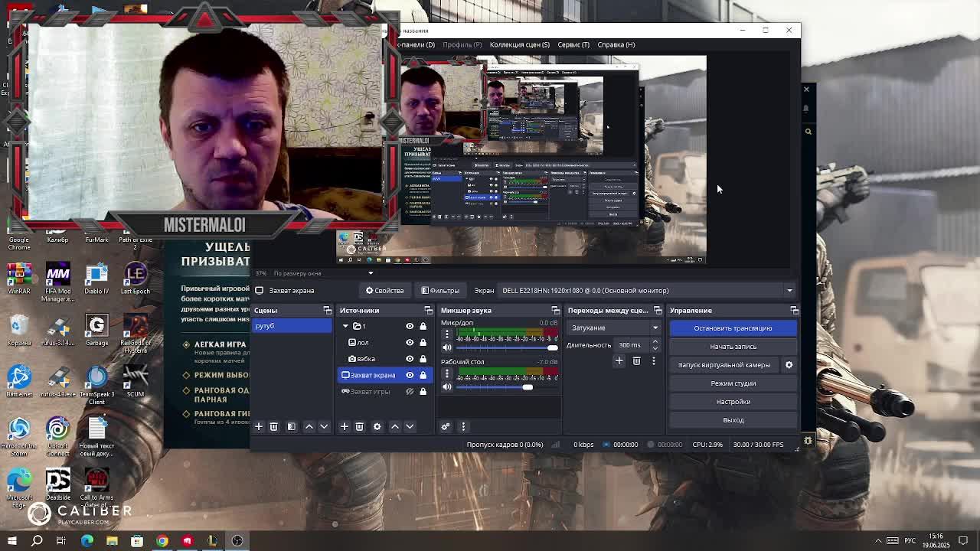The height and width of the screenshot is (551, 980).
Task: Open the preview scaling dropdown
Action: 371,273
